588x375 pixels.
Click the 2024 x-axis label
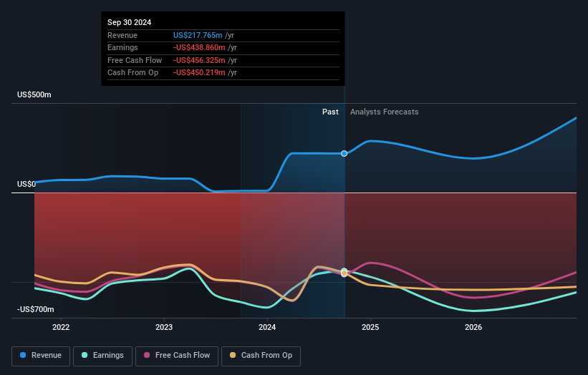point(267,327)
